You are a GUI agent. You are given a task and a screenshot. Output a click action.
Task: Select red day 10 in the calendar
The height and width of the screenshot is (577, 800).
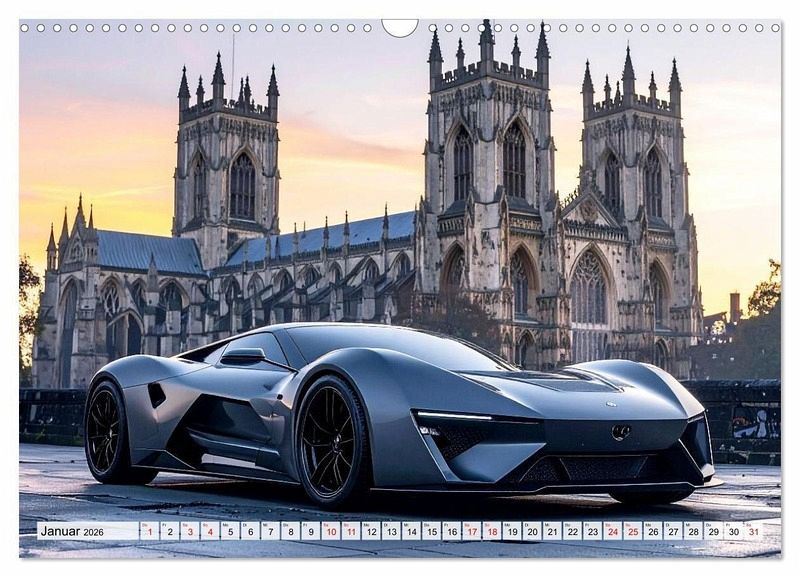click(x=330, y=532)
